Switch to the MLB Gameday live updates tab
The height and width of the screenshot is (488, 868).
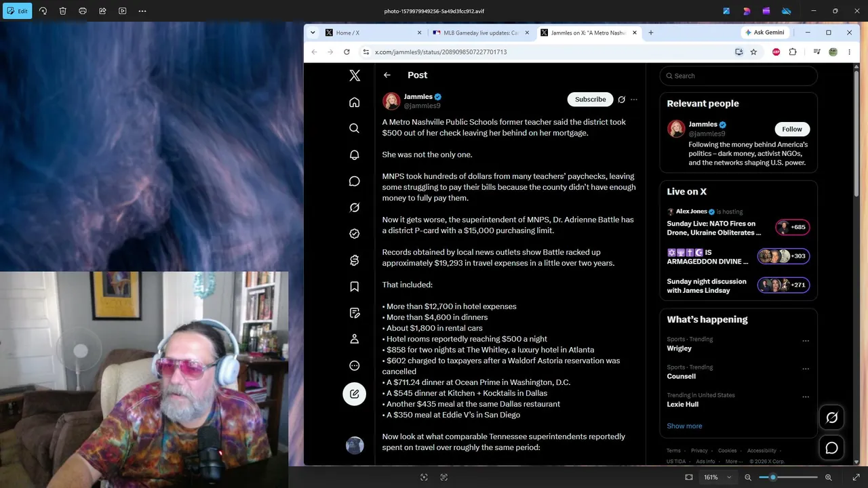click(481, 33)
